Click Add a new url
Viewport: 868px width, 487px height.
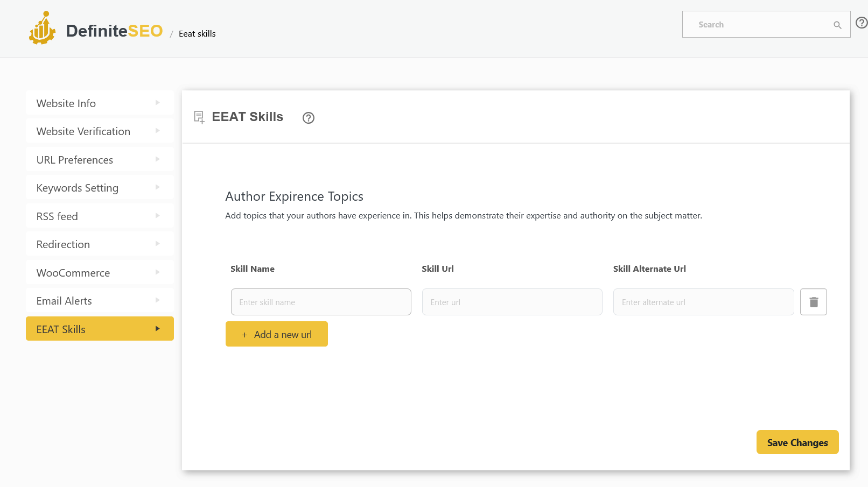[x=276, y=334]
